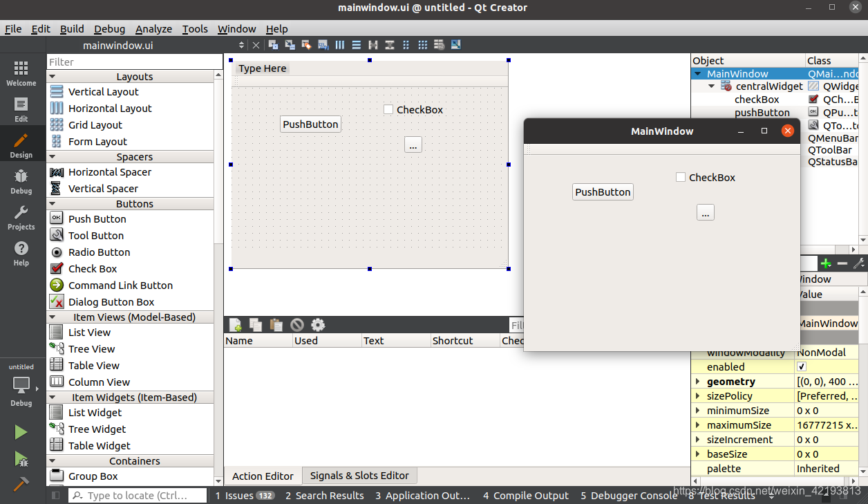This screenshot has height=504, width=868.
Task: Close the mainwindow.ui document with X
Action: 256,45
